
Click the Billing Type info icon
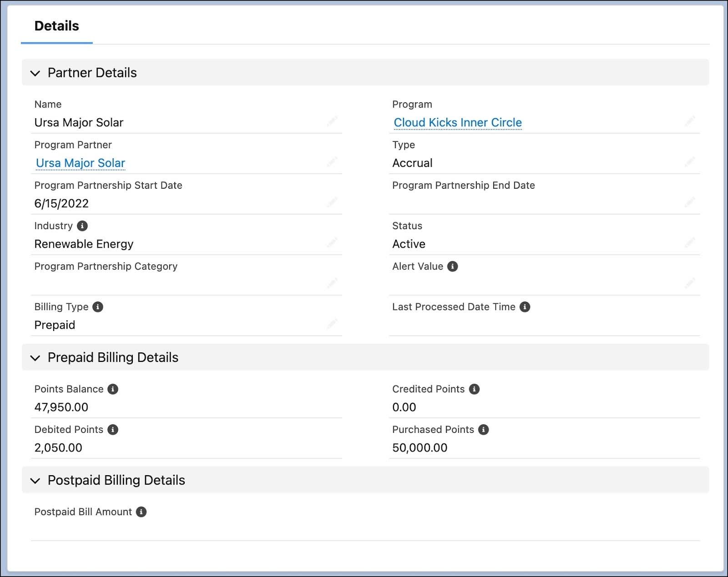point(97,306)
